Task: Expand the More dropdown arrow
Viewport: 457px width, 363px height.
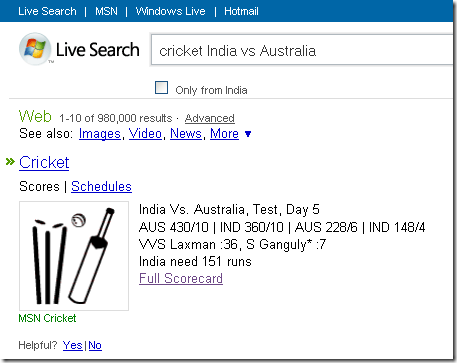Action: coord(248,134)
